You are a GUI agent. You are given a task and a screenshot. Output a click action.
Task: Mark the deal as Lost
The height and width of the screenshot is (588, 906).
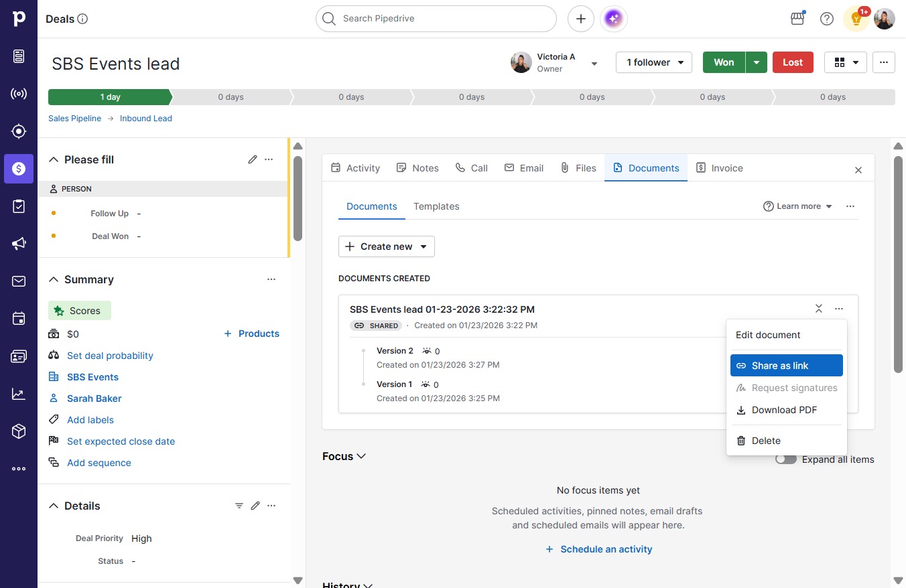793,62
